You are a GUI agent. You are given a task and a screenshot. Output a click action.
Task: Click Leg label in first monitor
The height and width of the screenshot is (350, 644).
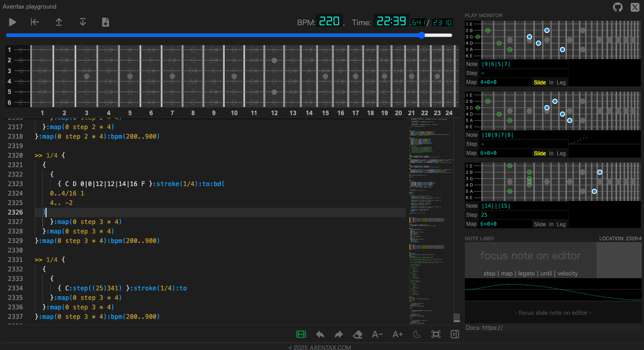561,83
